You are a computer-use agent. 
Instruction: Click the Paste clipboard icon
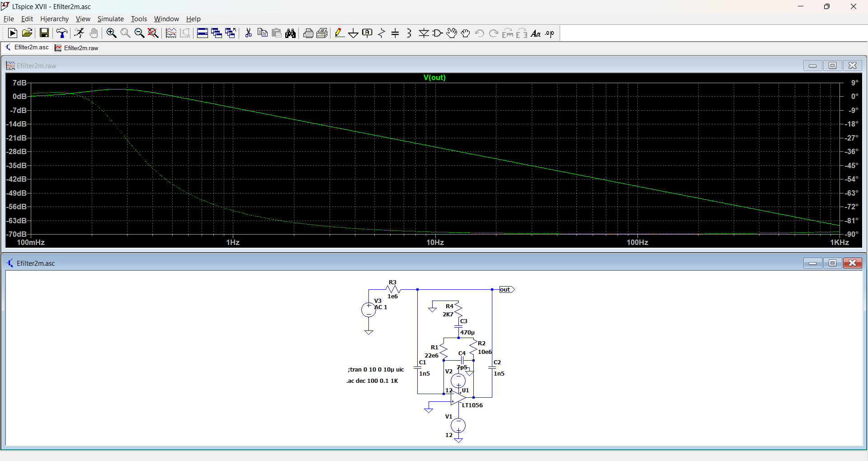277,33
